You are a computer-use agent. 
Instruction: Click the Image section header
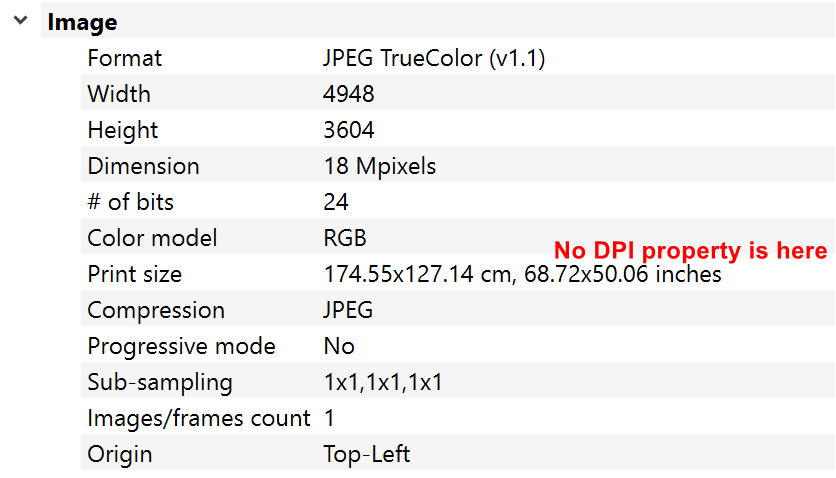[82, 22]
